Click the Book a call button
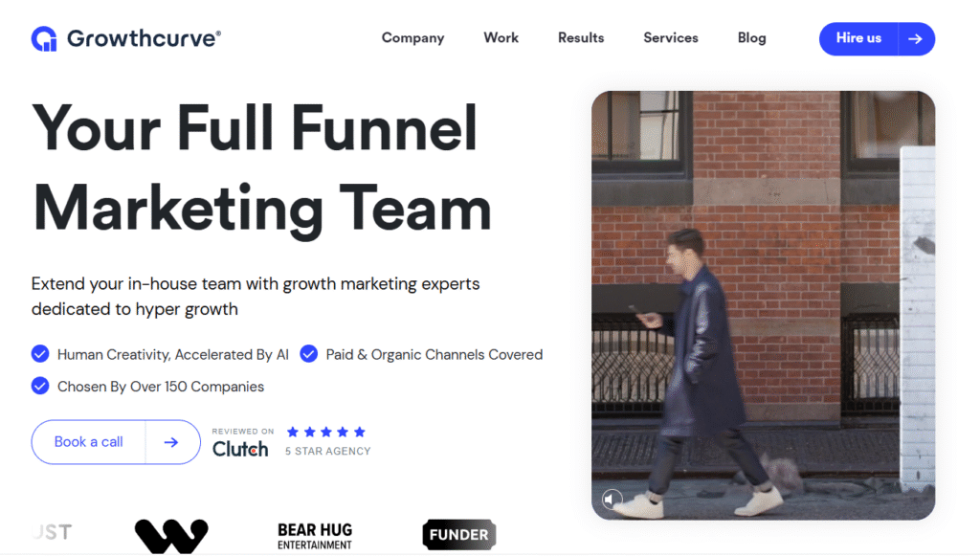 click(89, 442)
